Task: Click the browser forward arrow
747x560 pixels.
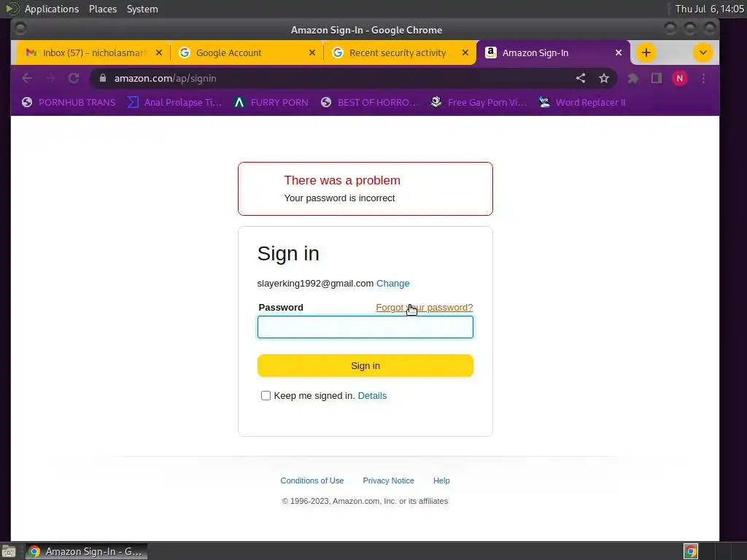Action: click(50, 78)
